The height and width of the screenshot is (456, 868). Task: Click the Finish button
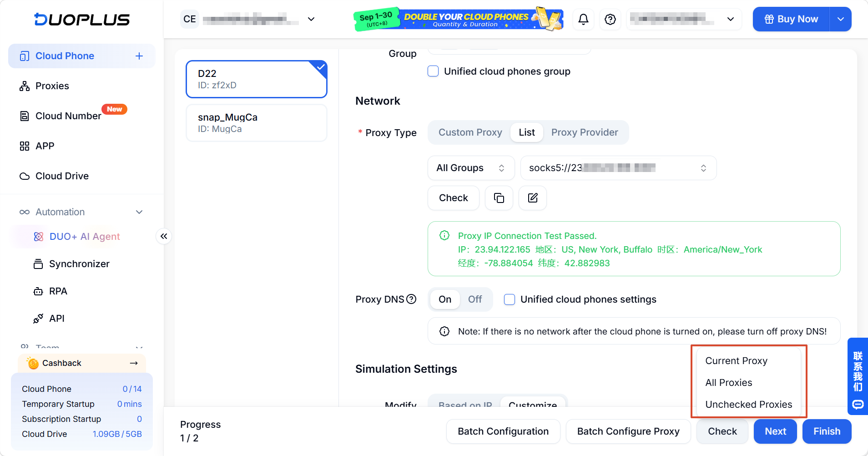[827, 431]
